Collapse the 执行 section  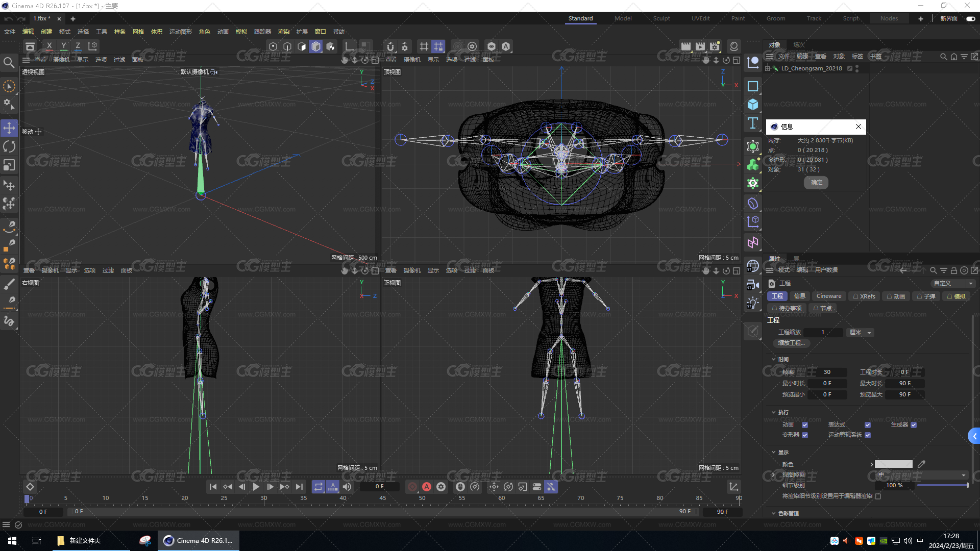[773, 412]
